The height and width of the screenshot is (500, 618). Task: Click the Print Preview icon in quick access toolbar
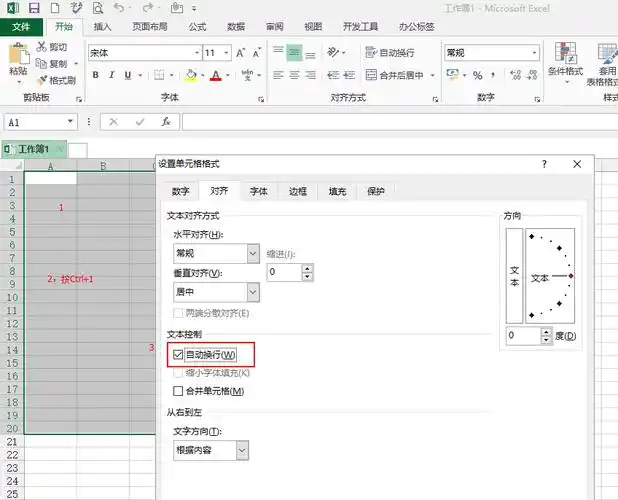97,8
